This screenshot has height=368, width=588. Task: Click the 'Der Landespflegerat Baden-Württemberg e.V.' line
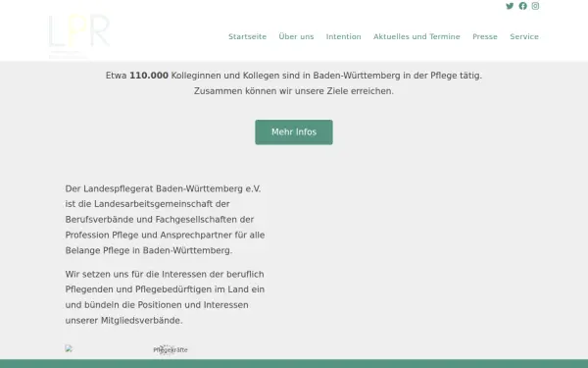coord(163,188)
